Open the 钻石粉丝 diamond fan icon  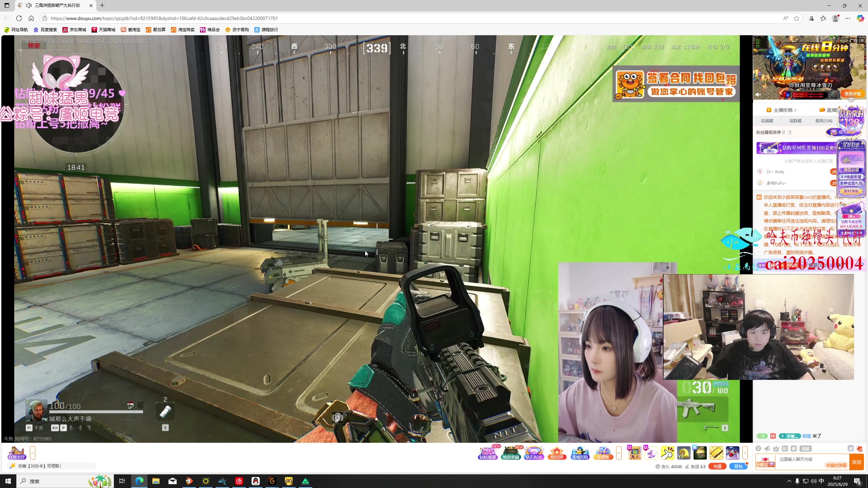534,453
